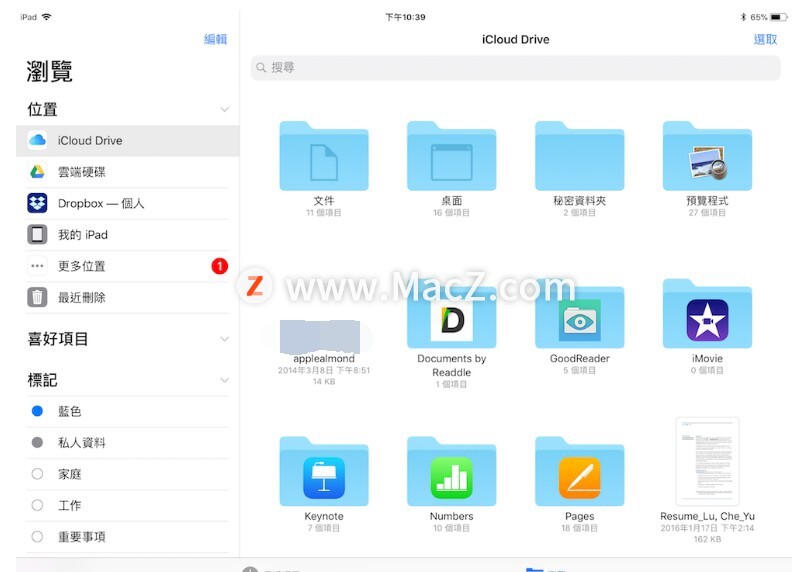Click the Wi-Fi status icon
The image size is (811, 572).
tap(47, 17)
